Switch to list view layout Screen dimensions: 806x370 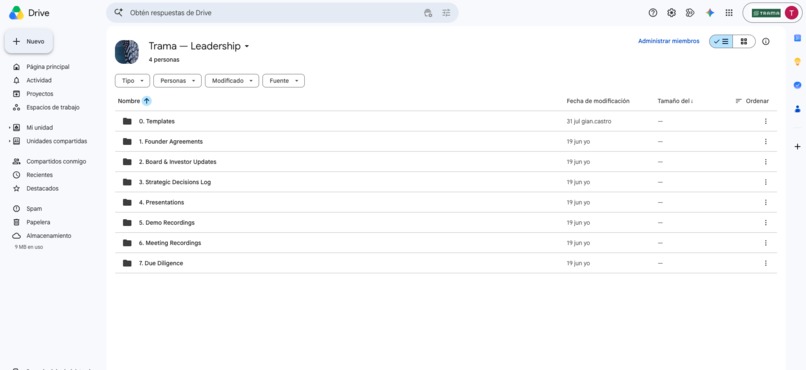pyautogui.click(x=721, y=42)
